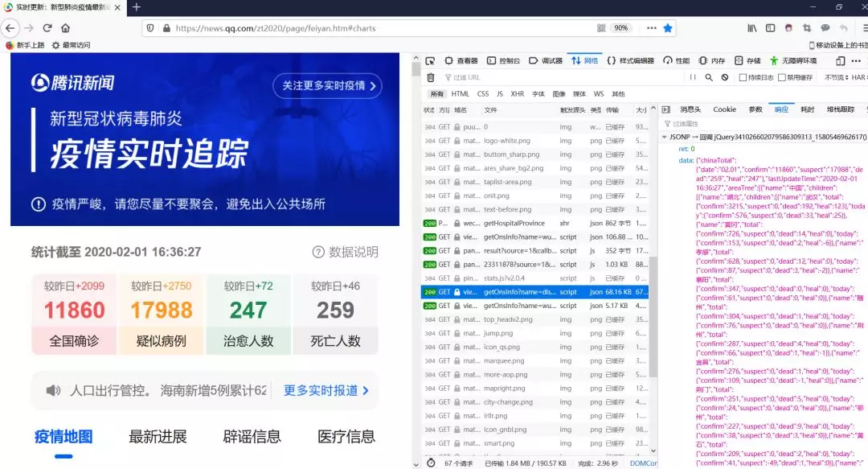The width and height of the screenshot is (868, 469).
Task: Select the getHospitalProvince xhr request row
Action: coord(534,224)
